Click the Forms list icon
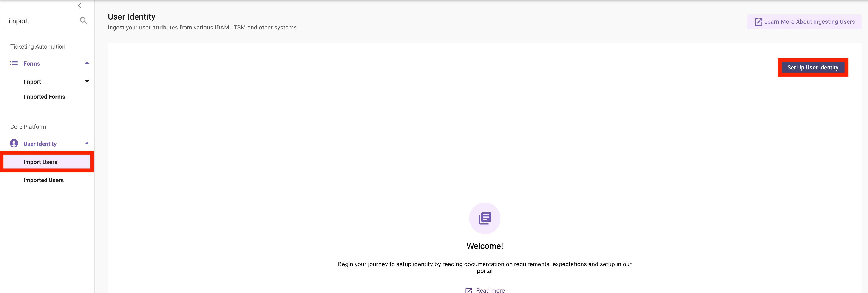This screenshot has width=868, height=293. (x=14, y=63)
